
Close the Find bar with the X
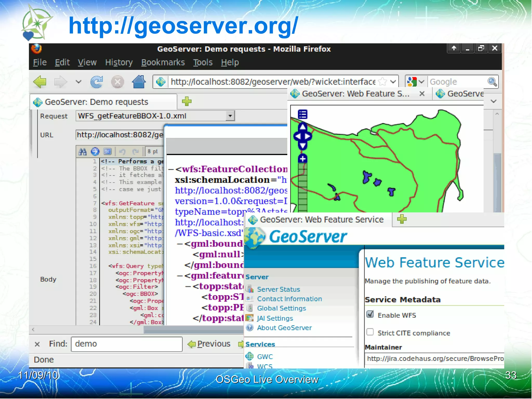tap(37, 344)
